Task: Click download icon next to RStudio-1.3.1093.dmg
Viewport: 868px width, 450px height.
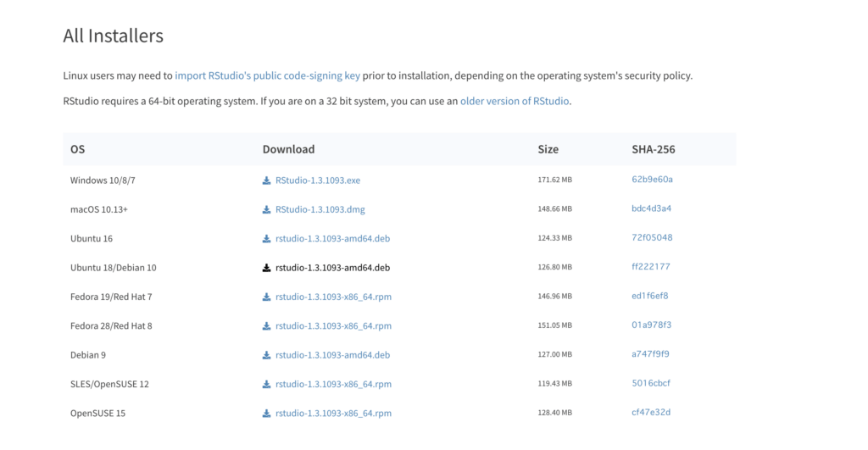Action: [266, 210]
